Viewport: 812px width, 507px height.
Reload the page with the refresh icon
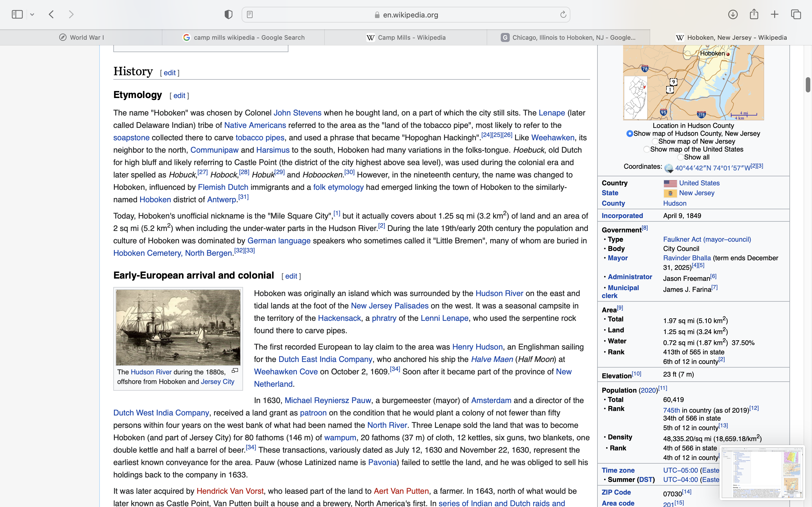tap(563, 14)
